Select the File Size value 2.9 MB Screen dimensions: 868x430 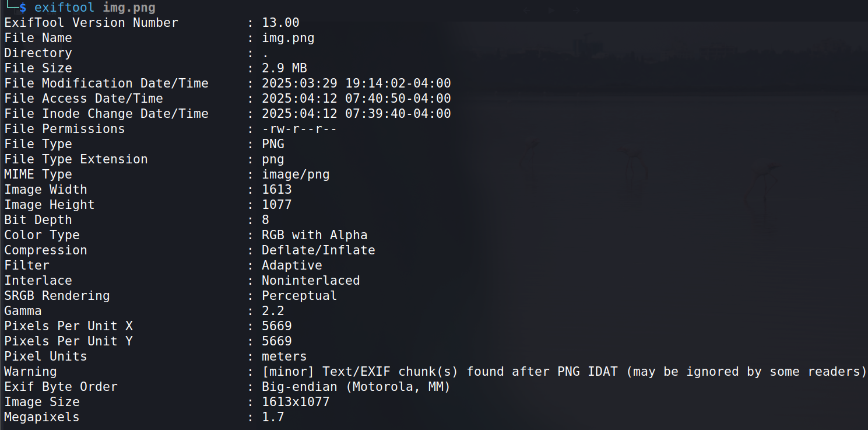[284, 68]
